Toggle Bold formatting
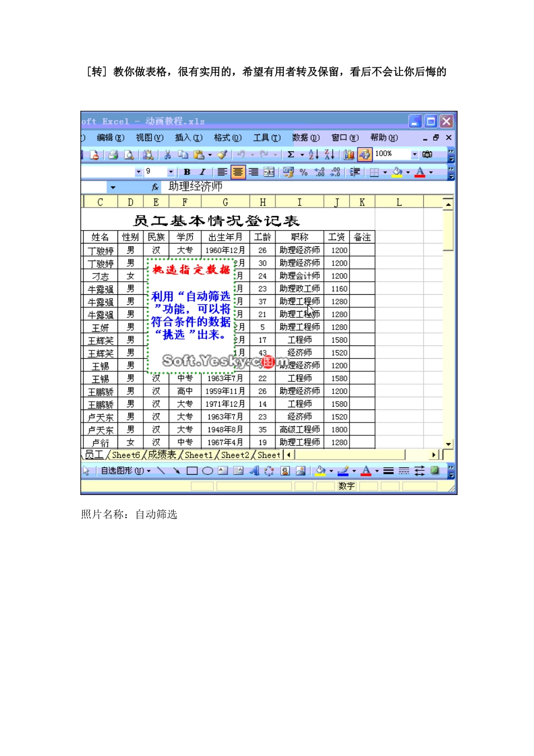The height and width of the screenshot is (756, 534). coord(187,172)
